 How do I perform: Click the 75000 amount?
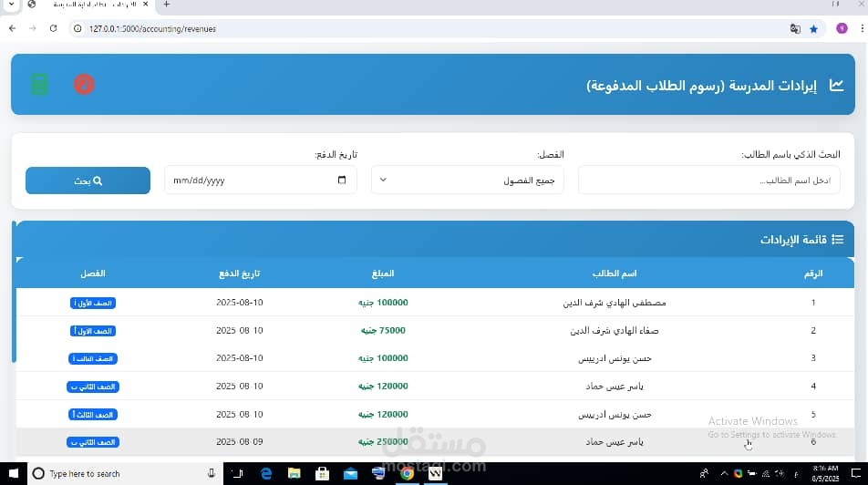click(383, 331)
